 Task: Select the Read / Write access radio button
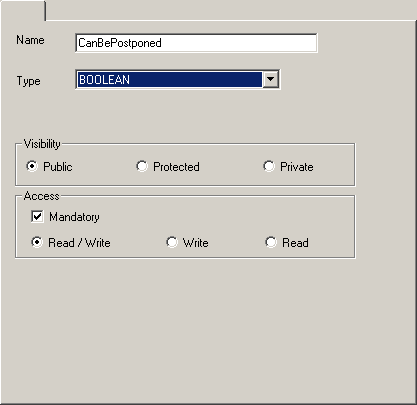click(37, 242)
